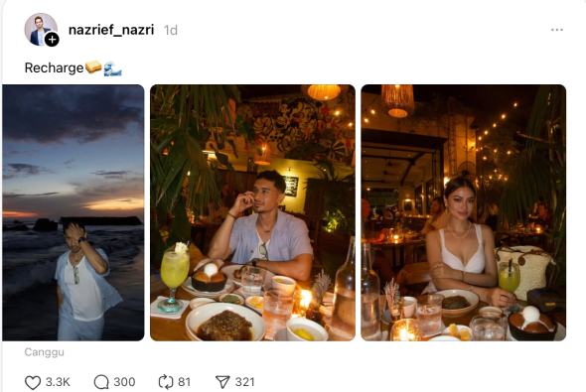
Task: Click the 81 reposts count
Action: coord(185,382)
